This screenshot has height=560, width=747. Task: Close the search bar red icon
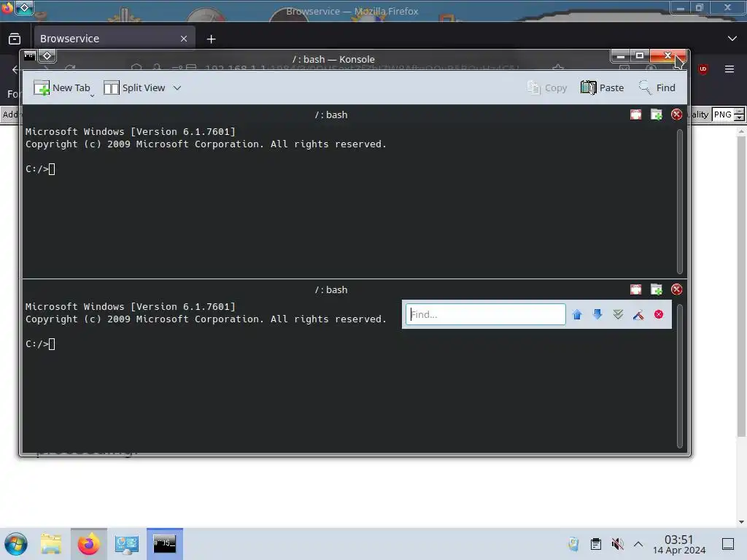tap(659, 314)
